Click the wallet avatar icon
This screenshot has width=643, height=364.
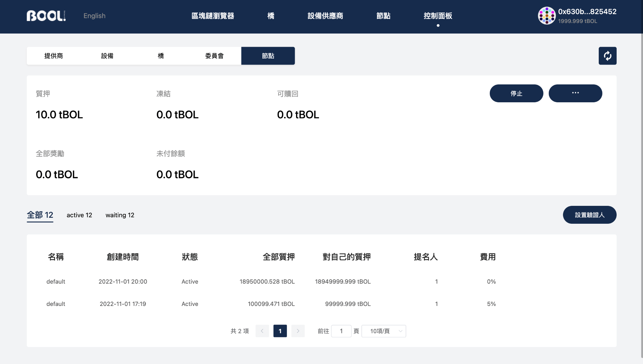coord(547,16)
